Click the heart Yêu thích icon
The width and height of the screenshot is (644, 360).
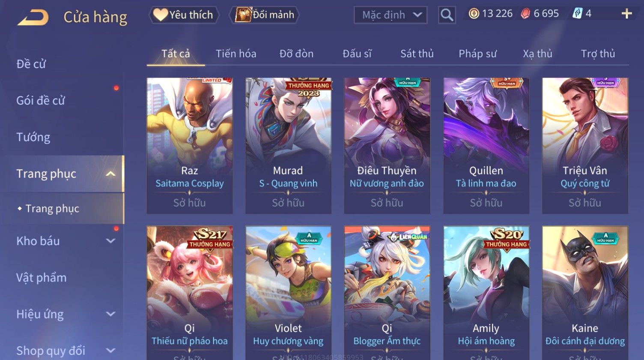[x=161, y=15]
